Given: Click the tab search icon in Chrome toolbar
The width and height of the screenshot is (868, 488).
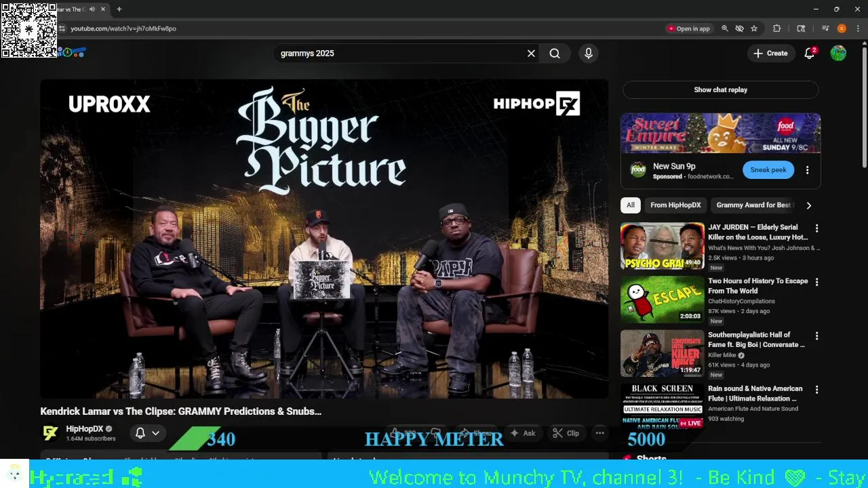Looking at the screenshot, I should coord(801,28).
